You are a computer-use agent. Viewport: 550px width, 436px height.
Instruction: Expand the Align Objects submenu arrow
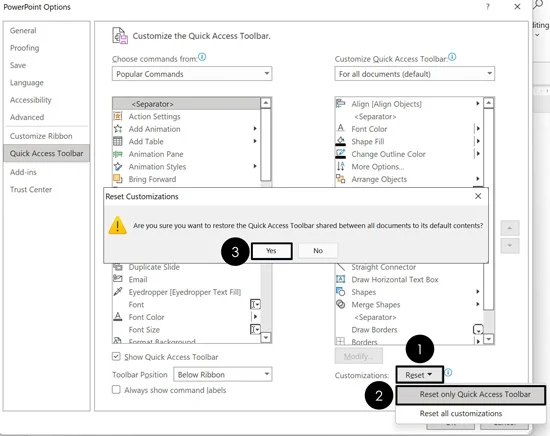[x=477, y=103]
